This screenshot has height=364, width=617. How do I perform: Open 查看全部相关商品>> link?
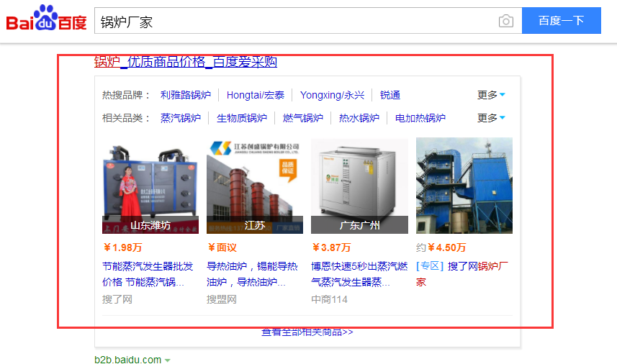click(307, 332)
